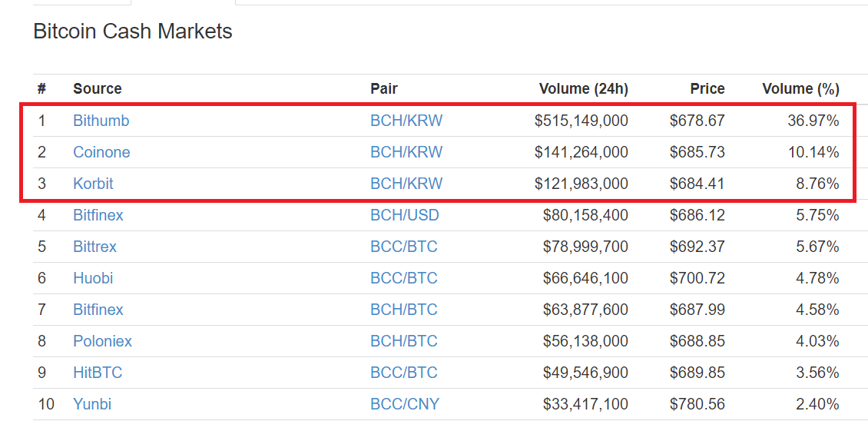Click the 5.75% volume share
This screenshot has width=868, height=421.
[817, 215]
